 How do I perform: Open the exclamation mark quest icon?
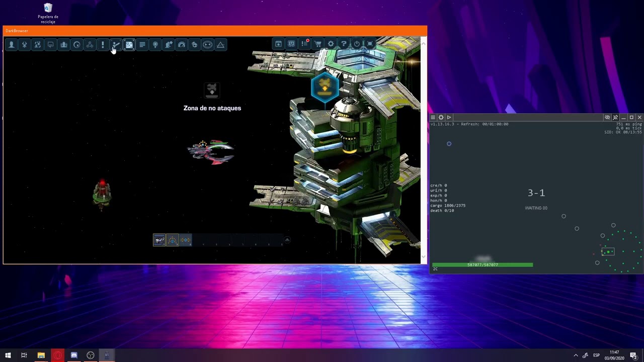tap(103, 45)
